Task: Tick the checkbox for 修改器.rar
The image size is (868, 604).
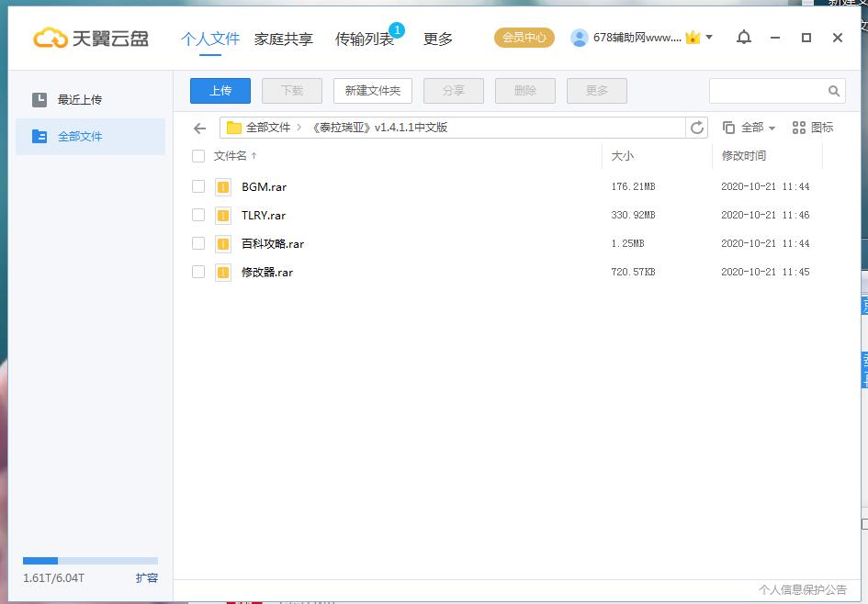Action: [198, 272]
